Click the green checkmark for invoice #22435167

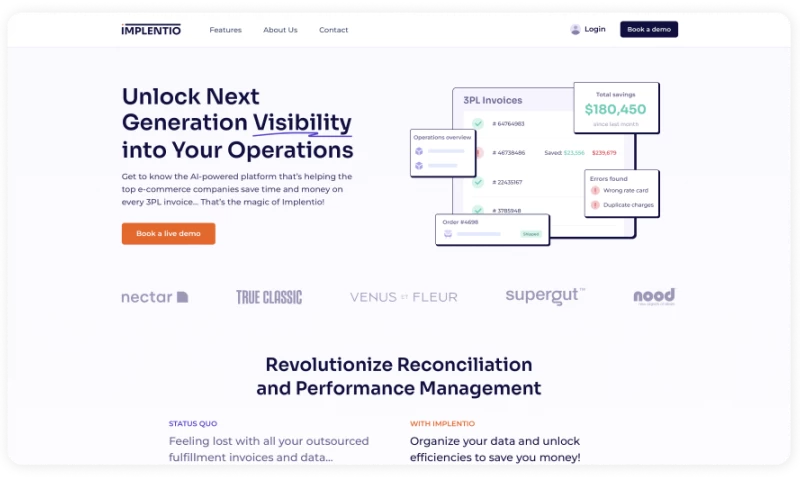tap(478, 182)
